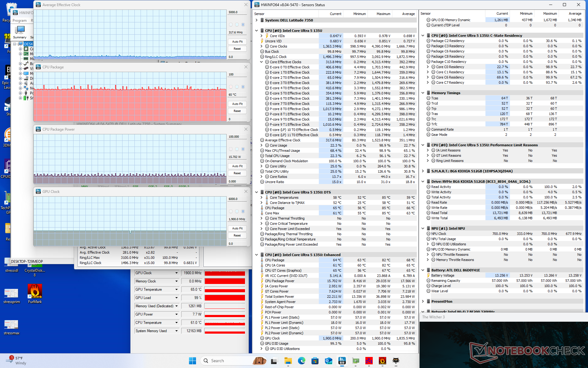Expand the PresentMon sensor group

tap(423, 301)
